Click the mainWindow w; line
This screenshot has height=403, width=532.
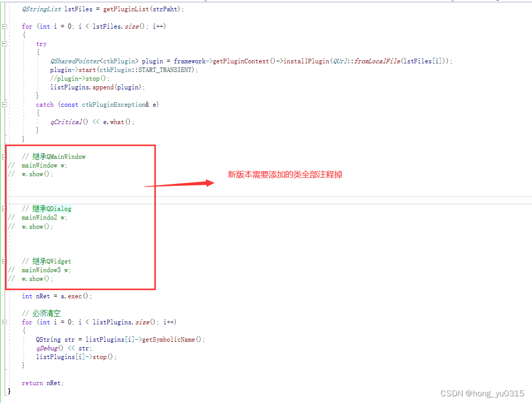pyautogui.click(x=44, y=165)
